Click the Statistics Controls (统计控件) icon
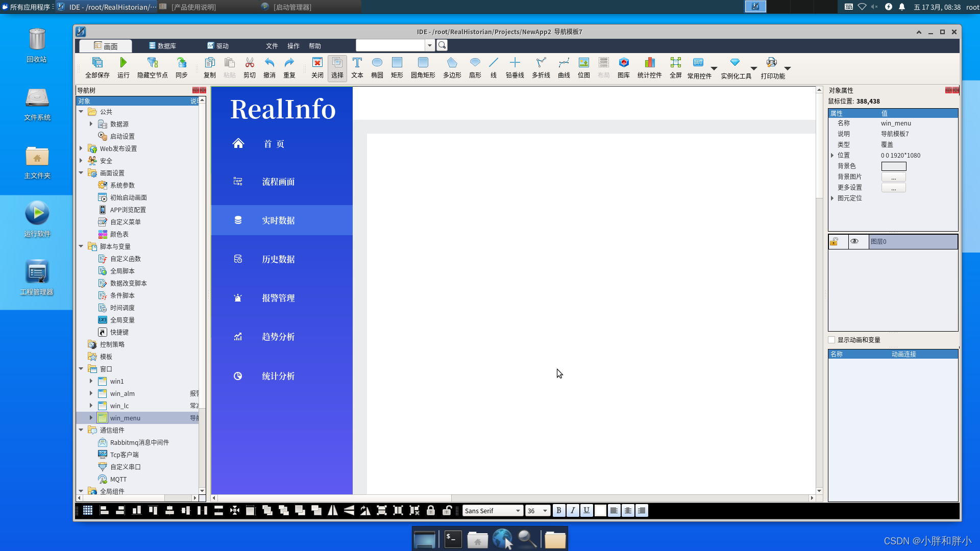 649,67
